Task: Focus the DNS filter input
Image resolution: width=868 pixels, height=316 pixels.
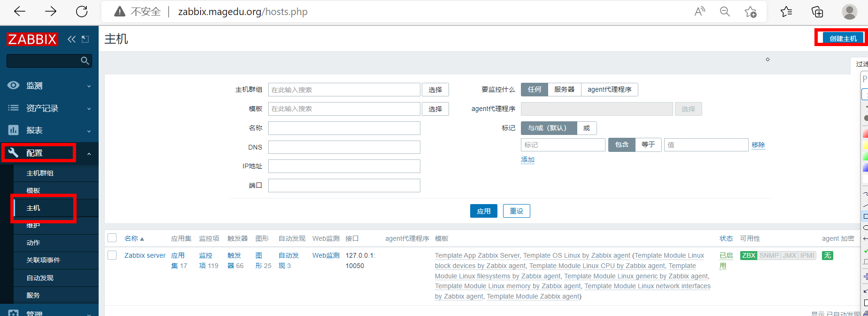Action: pos(344,147)
